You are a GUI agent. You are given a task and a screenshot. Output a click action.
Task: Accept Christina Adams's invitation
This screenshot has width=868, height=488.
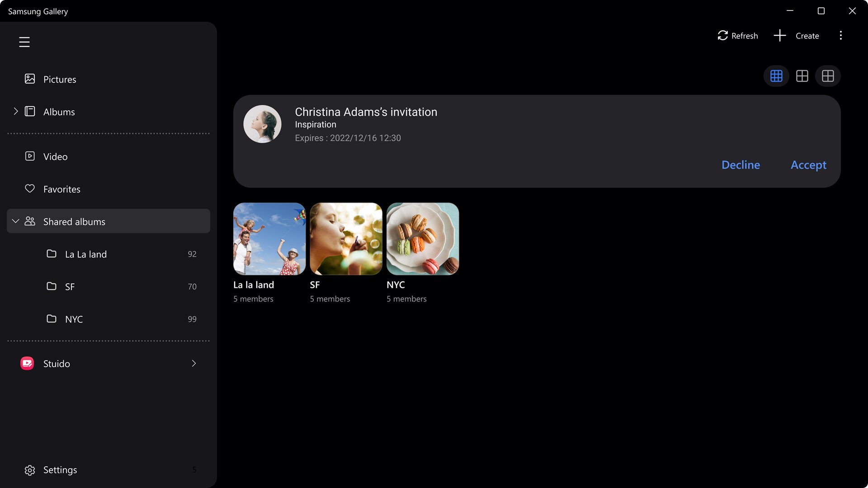click(808, 165)
